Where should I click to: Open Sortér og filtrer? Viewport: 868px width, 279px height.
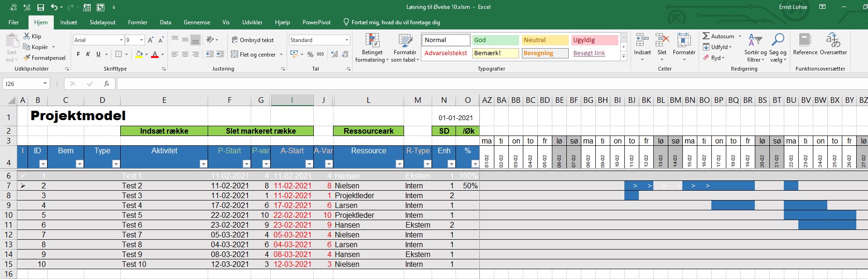pyautogui.click(x=755, y=48)
